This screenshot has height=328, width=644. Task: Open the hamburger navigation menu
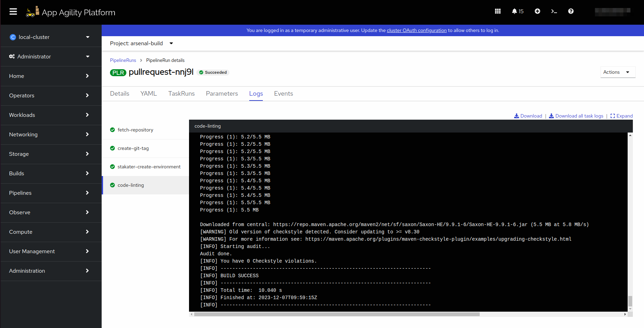13,12
